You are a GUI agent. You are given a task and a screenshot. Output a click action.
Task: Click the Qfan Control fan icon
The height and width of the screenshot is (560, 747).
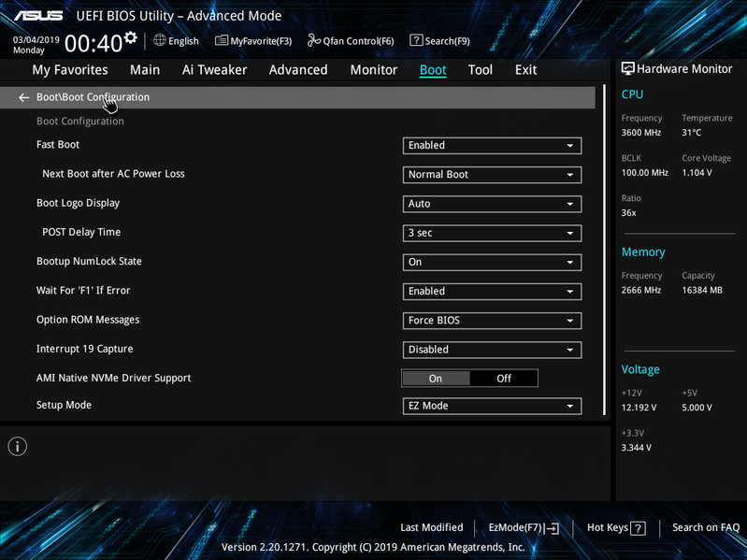click(314, 40)
